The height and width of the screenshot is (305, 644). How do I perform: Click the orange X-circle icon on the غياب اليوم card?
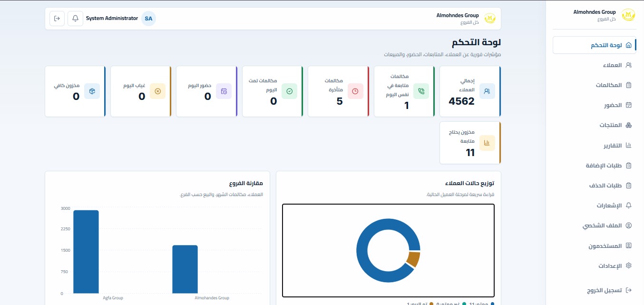[x=158, y=91]
